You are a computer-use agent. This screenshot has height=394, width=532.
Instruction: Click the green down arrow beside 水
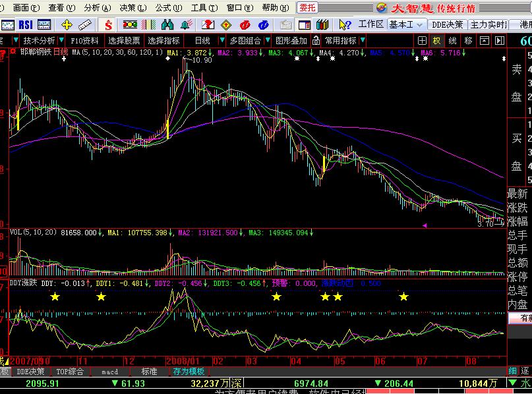pyautogui.click(x=512, y=383)
